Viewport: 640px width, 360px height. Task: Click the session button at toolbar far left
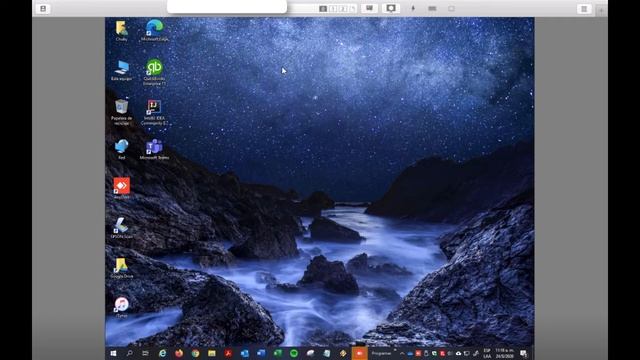point(43,9)
